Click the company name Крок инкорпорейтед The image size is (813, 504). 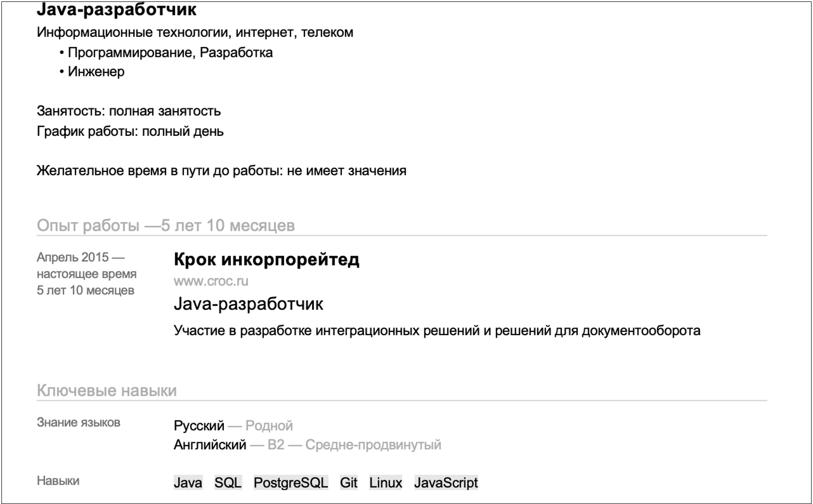point(266,259)
